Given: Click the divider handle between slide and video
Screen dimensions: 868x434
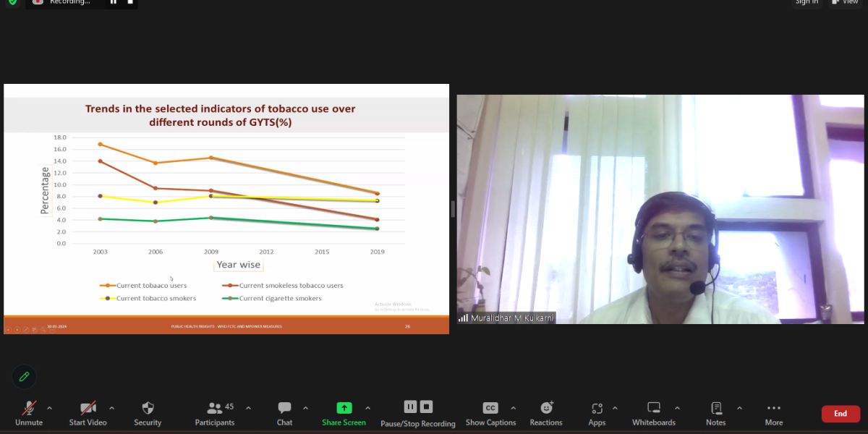Looking at the screenshot, I should (x=453, y=209).
